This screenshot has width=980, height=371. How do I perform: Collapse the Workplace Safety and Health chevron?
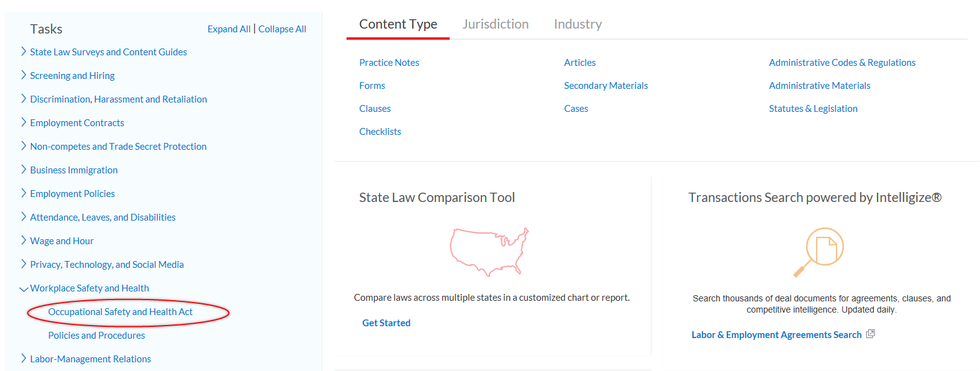pos(24,288)
